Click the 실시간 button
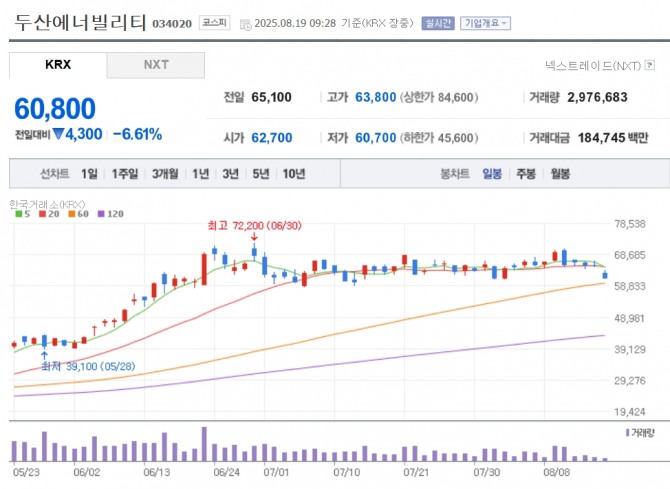This screenshot has width=670, height=489. pos(438,23)
